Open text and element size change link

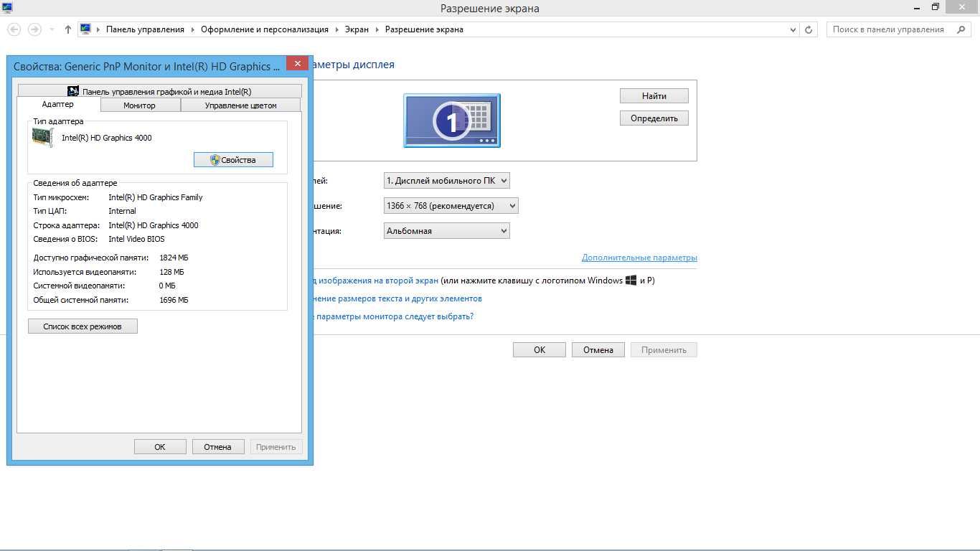coord(397,298)
